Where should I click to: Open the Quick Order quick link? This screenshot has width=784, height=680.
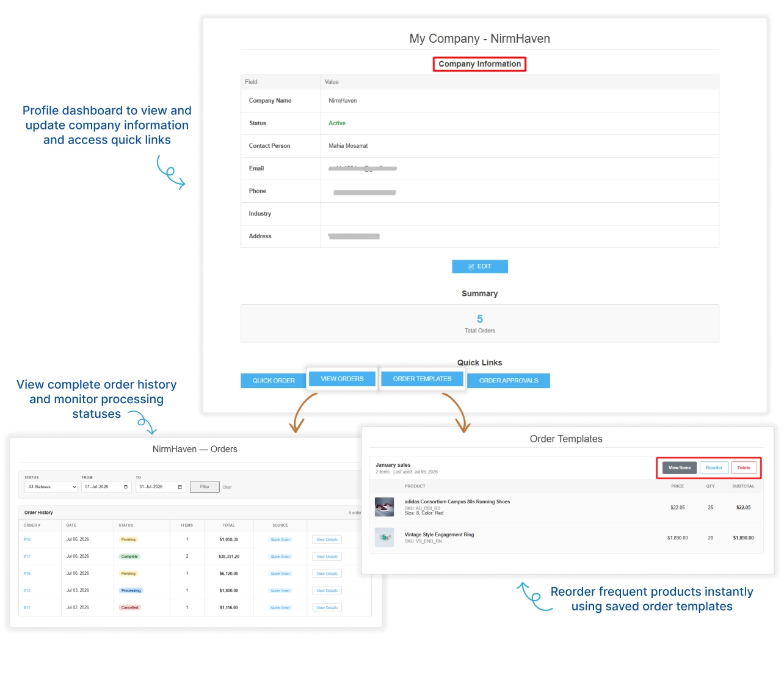tap(274, 381)
